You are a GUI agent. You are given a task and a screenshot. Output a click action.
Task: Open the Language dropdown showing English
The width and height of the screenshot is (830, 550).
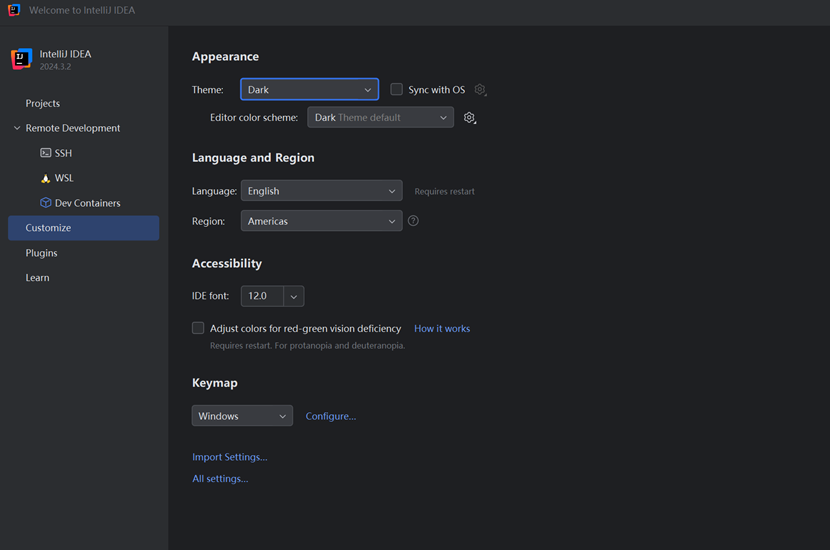[321, 191]
